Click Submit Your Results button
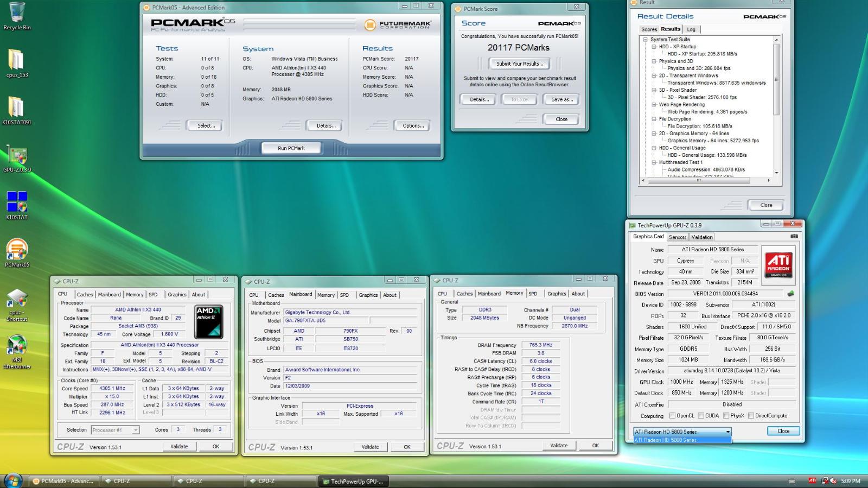868x488 pixels. click(520, 64)
